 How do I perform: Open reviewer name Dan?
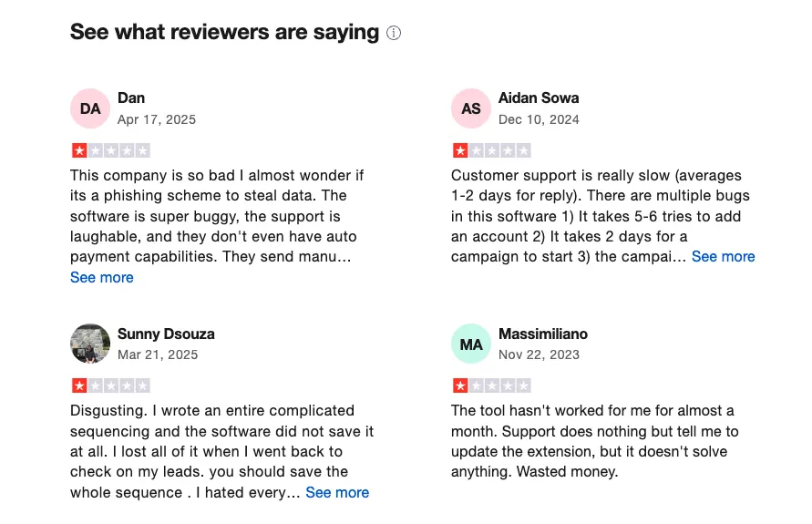point(131,98)
